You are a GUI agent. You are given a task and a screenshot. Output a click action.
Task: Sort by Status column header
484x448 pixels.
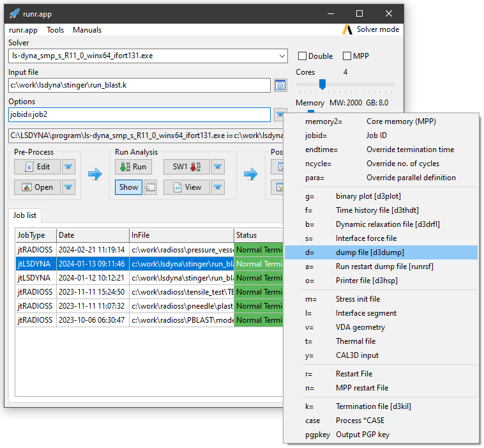tap(259, 235)
